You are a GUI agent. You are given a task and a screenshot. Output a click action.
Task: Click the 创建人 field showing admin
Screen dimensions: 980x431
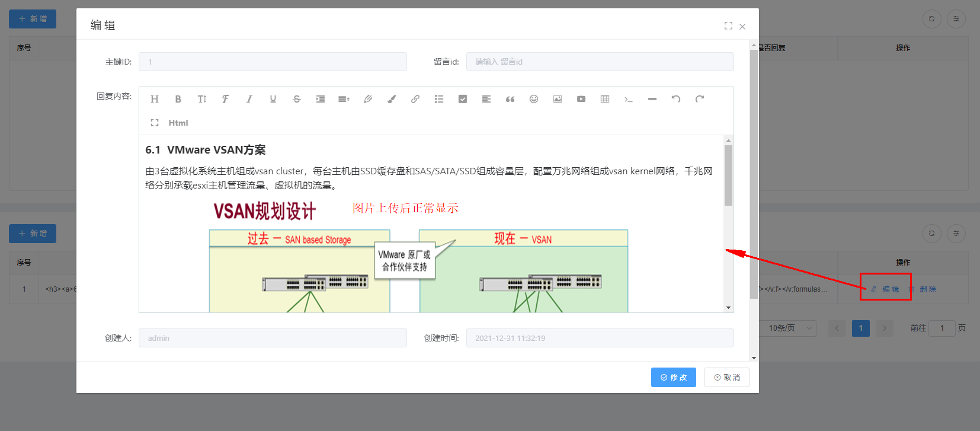coord(273,338)
